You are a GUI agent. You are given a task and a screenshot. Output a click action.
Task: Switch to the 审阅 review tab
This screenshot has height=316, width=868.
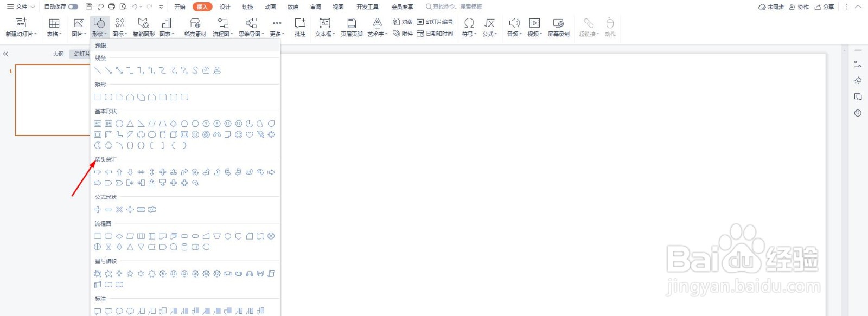(x=315, y=7)
